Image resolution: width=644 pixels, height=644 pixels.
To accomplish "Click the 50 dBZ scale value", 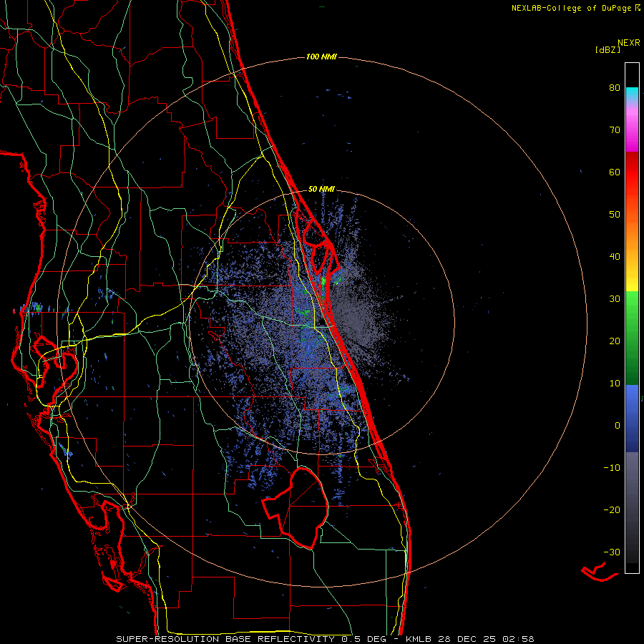I will (x=615, y=215).
